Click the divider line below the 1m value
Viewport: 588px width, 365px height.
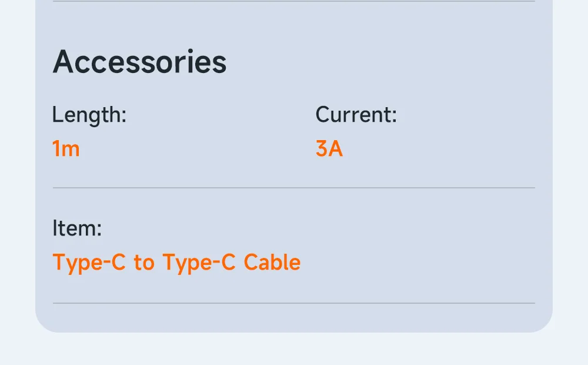point(294,188)
